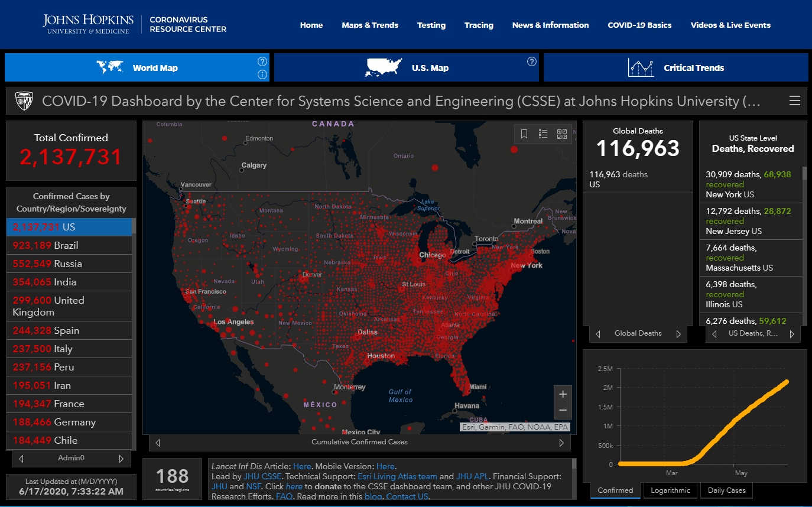Open the U.S. Map help question-mark icon

pos(531,61)
